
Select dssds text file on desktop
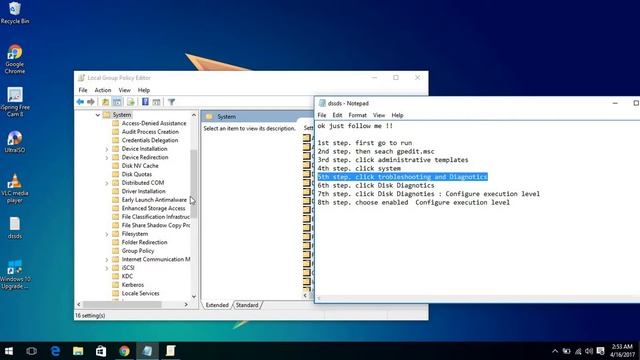coord(15,228)
